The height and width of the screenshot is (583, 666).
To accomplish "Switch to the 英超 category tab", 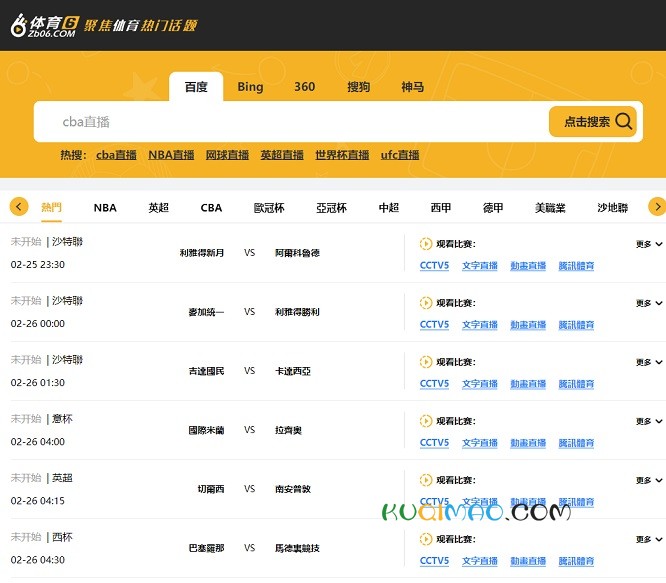I will pos(158,208).
